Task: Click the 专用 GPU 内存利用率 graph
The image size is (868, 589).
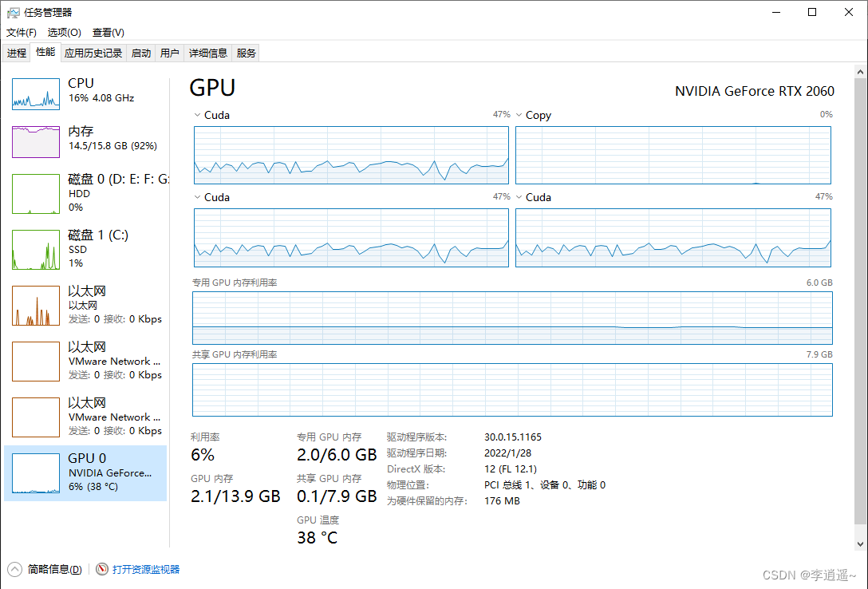Action: click(x=512, y=318)
